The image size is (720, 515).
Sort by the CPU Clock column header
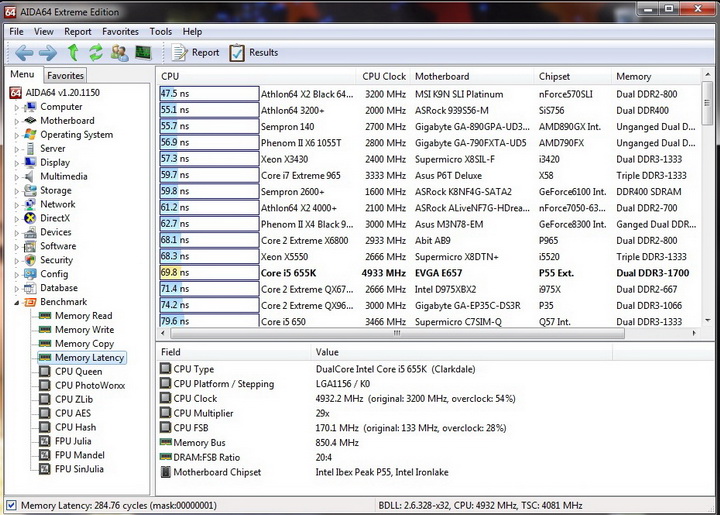pyautogui.click(x=382, y=76)
